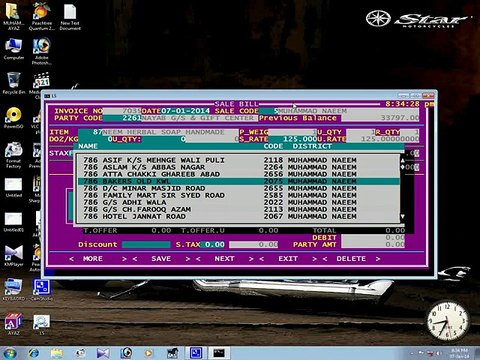Click the DISTRICT column header
This screenshot has width=480, height=360.
tap(312, 146)
